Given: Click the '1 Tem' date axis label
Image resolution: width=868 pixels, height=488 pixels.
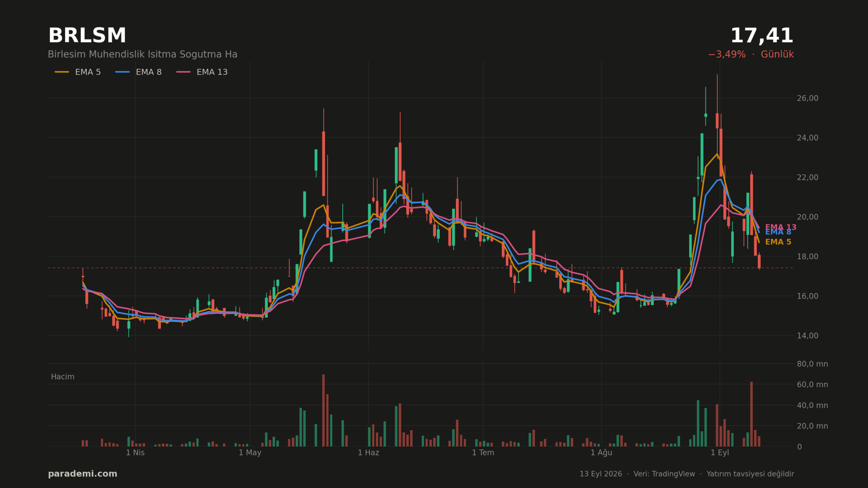Looking at the screenshot, I should click(483, 453).
